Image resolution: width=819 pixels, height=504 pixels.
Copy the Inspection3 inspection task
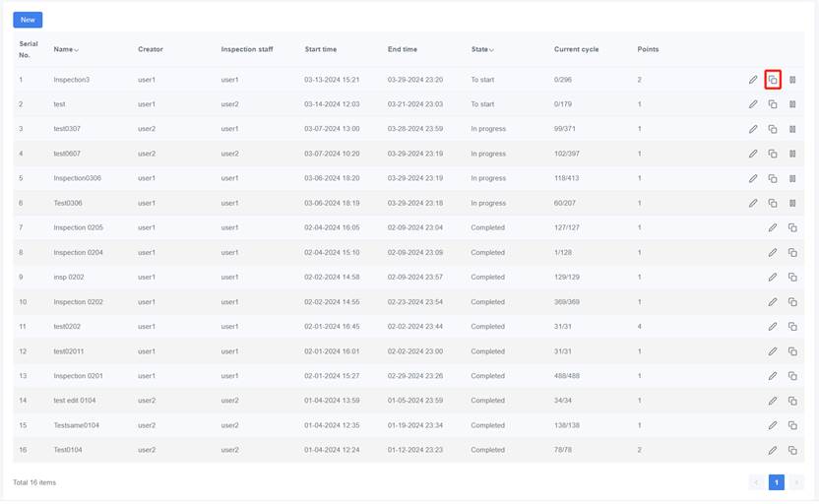tap(773, 80)
